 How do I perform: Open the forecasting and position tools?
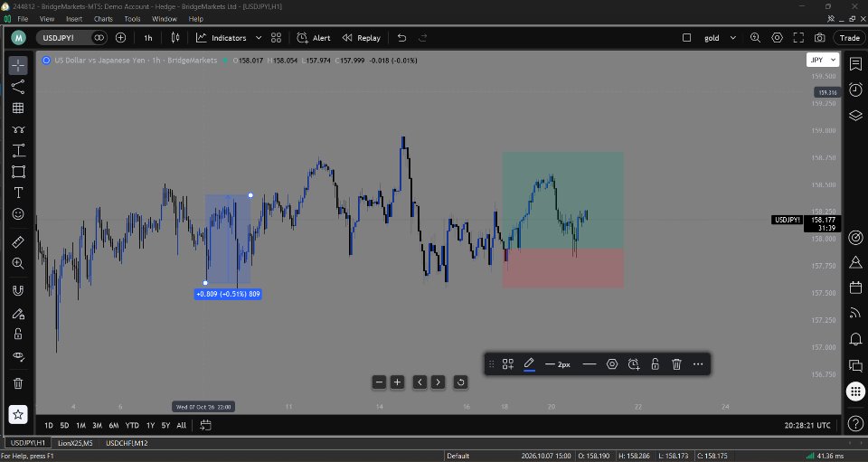18,150
